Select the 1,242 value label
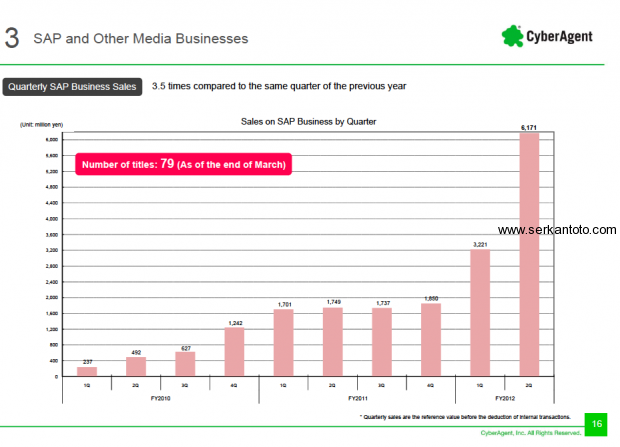 [235, 323]
